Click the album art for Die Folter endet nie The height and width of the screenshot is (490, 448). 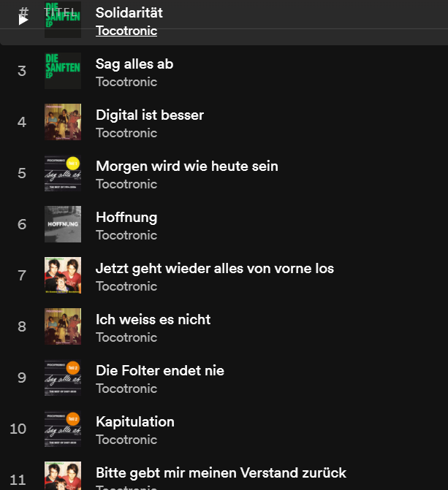pos(63,378)
